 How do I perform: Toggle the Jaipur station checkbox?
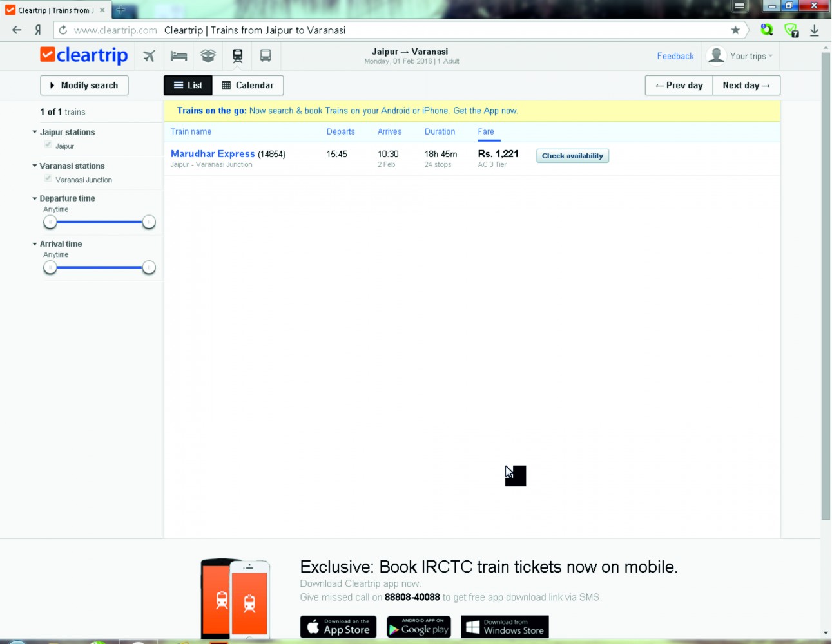point(48,145)
